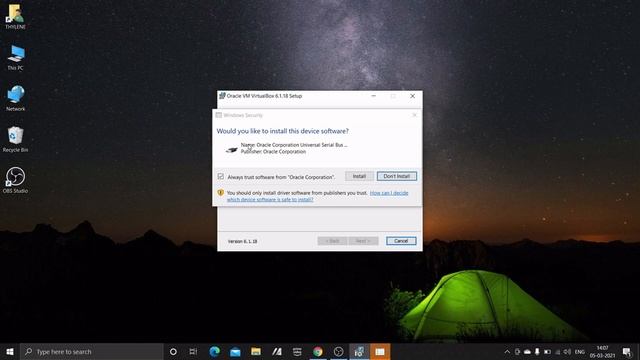Click the Windows Security dialog title icon
The height and width of the screenshot is (360, 640).
pyautogui.click(x=219, y=115)
